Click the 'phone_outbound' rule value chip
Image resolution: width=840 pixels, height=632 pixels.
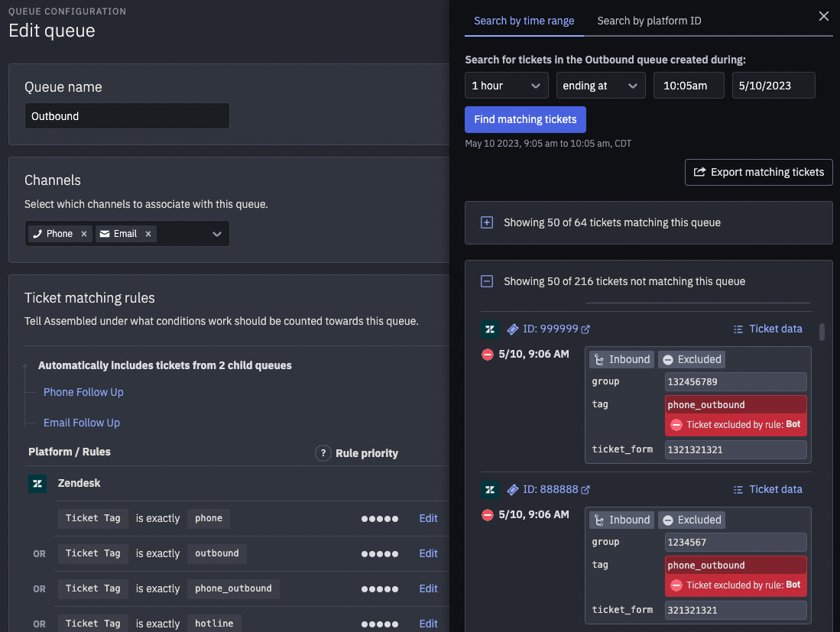pos(233,588)
